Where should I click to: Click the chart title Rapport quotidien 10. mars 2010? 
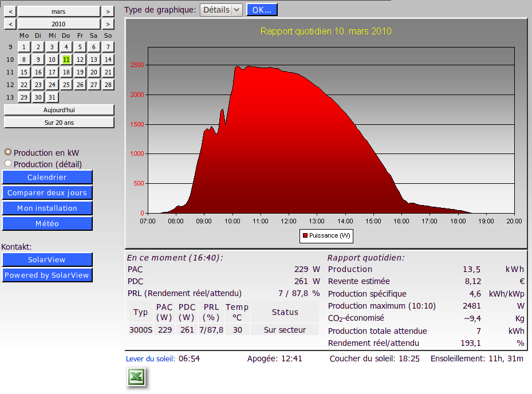tap(326, 31)
